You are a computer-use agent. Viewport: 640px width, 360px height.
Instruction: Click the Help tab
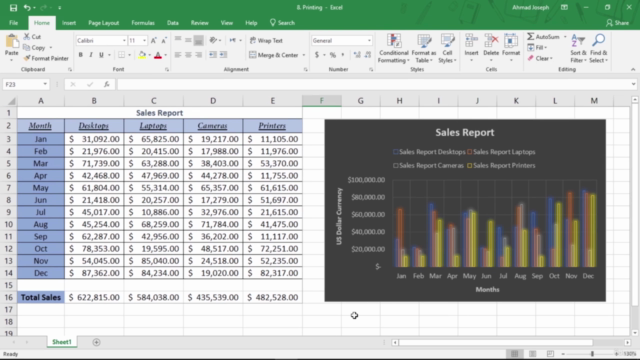coord(251,23)
